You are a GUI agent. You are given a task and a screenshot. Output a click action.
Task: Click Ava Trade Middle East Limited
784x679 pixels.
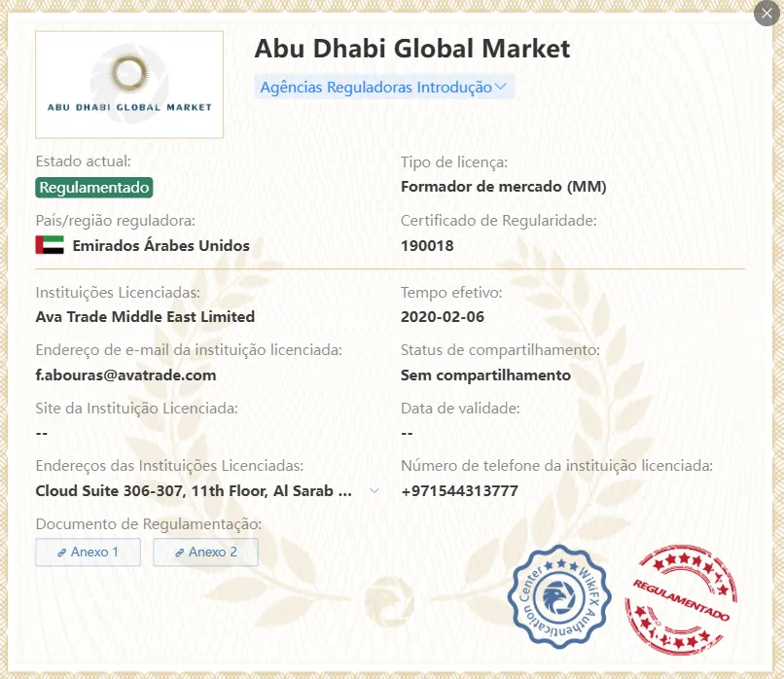coord(145,316)
